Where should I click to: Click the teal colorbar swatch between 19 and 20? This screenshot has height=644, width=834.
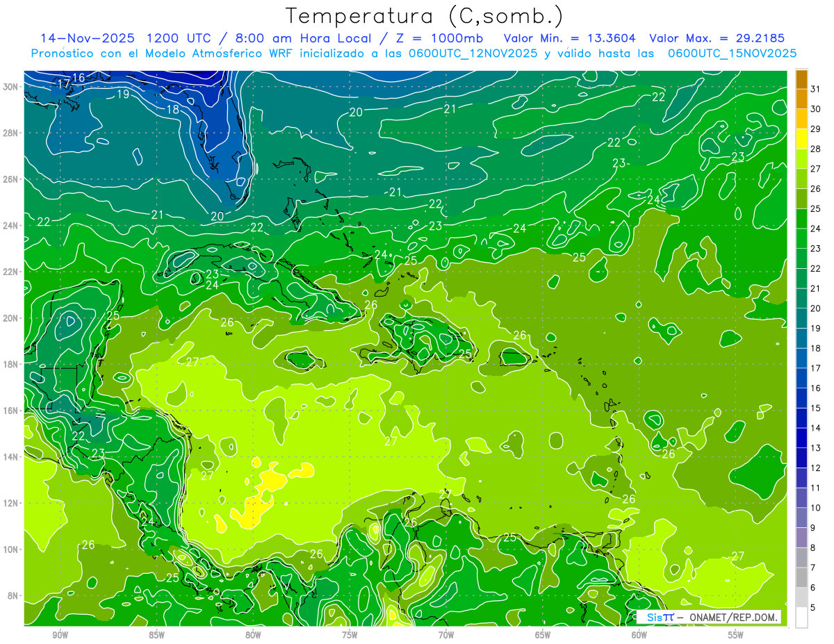tap(801, 318)
